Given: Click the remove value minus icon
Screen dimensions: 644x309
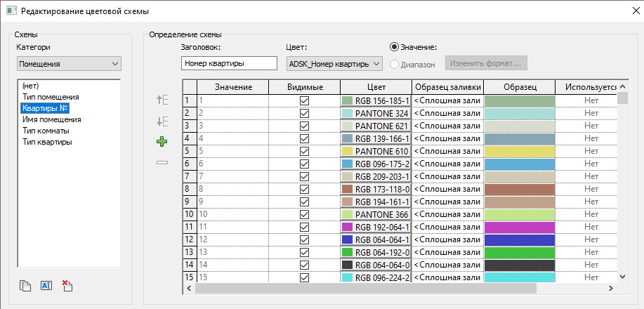Looking at the screenshot, I should 162,163.
